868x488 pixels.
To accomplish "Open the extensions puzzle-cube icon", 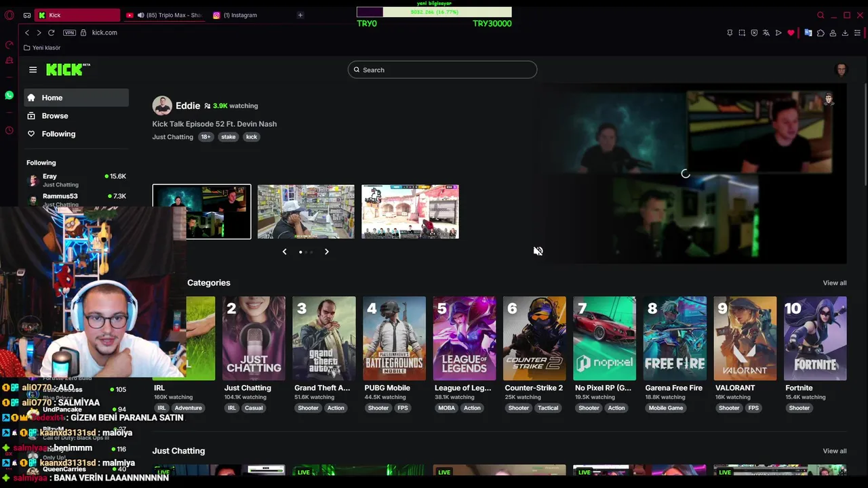I will click(x=821, y=33).
